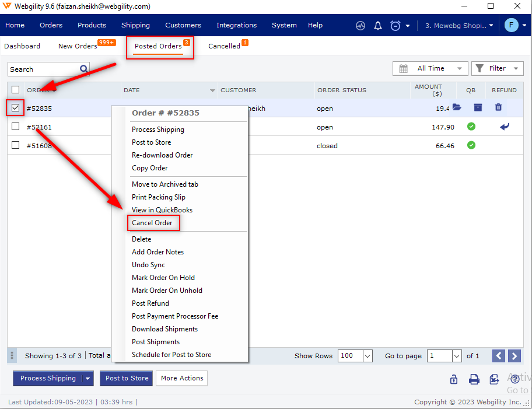
Task: Open the Cancelled tab
Action: tap(224, 46)
